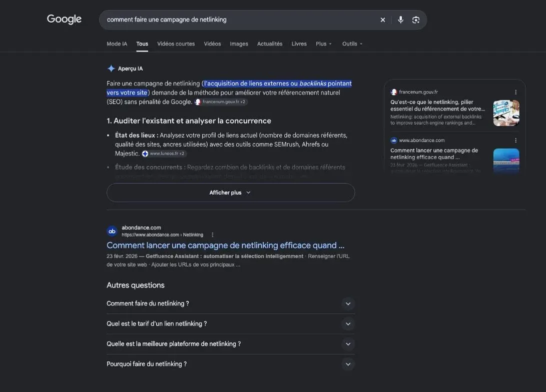Open the Outils dropdown
This screenshot has width=546, height=392.
coord(352,44)
